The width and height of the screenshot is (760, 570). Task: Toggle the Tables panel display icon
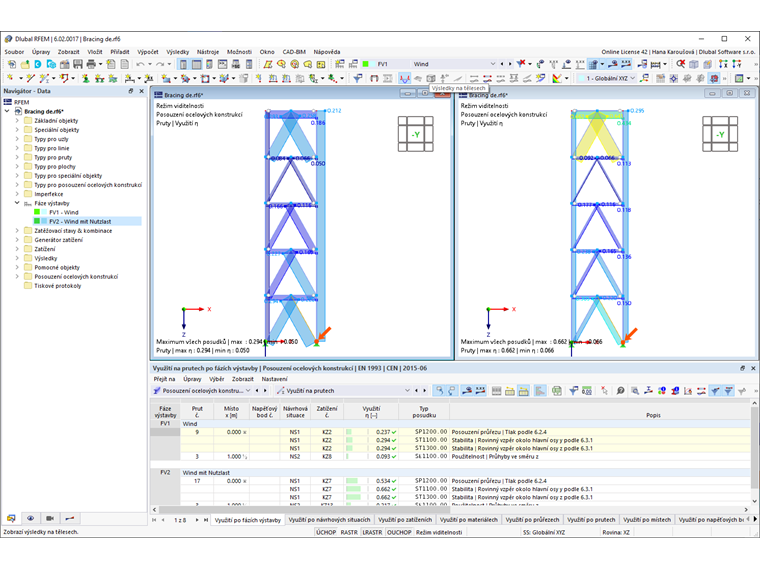(196, 64)
